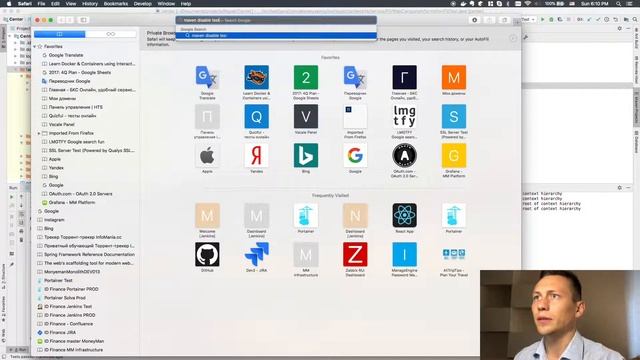Image resolution: width=640 pixels, height=360 pixels.
Task: Open the Apple menu
Action: [x=9, y=4]
